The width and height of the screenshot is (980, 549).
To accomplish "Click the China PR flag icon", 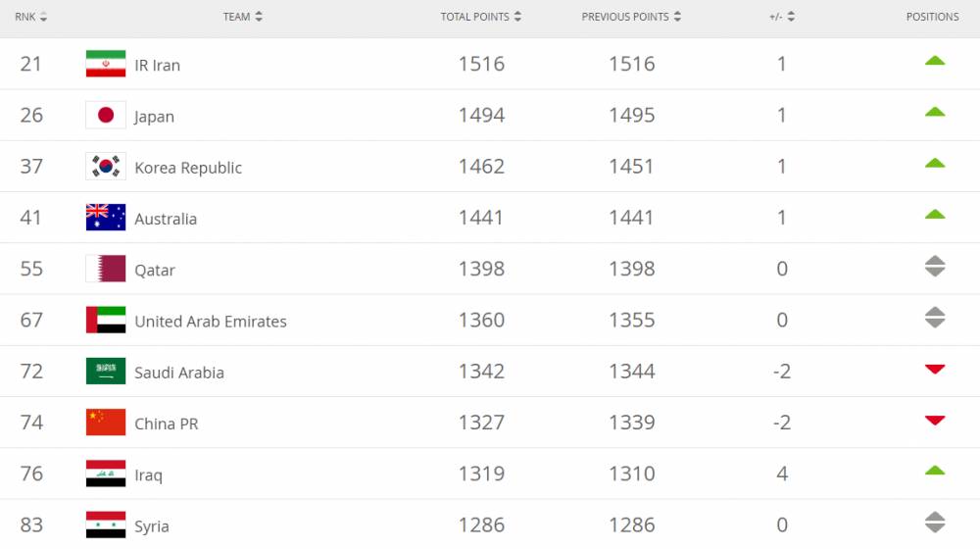I will pyautogui.click(x=106, y=423).
